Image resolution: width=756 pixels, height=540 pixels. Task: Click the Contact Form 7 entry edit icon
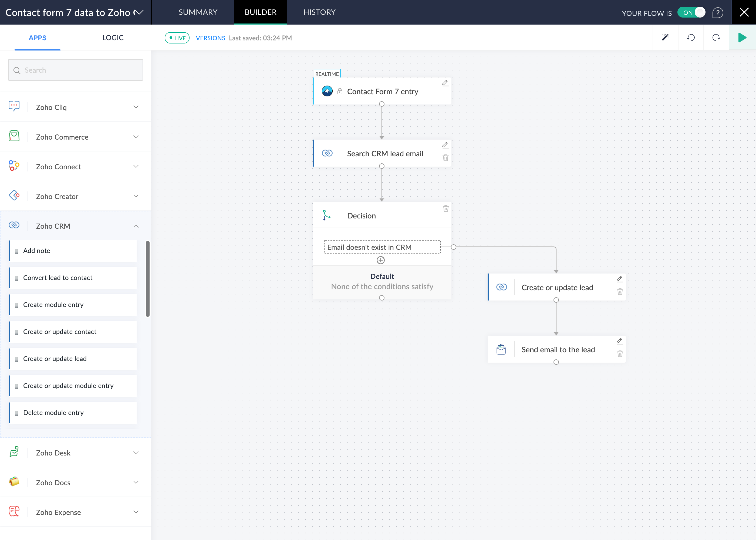coord(445,83)
